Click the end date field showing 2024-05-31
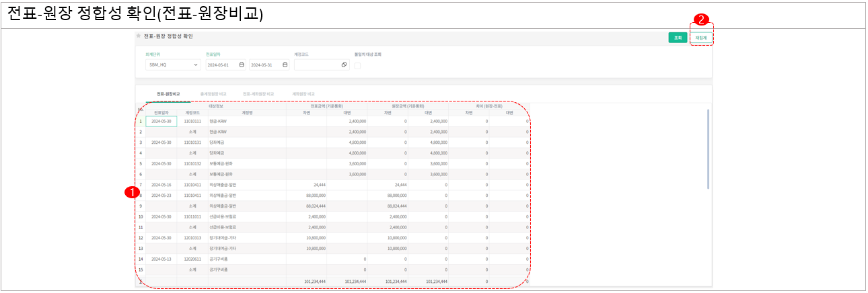 pos(265,65)
